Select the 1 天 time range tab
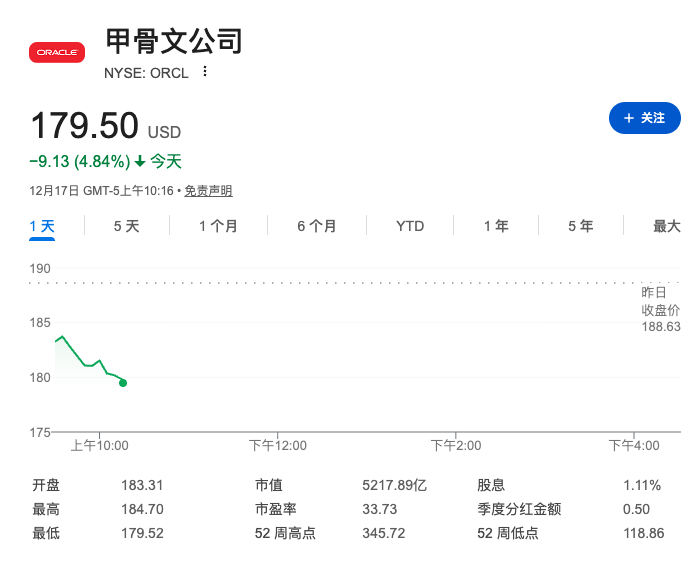Viewport: 696px width, 564px height. [42, 226]
